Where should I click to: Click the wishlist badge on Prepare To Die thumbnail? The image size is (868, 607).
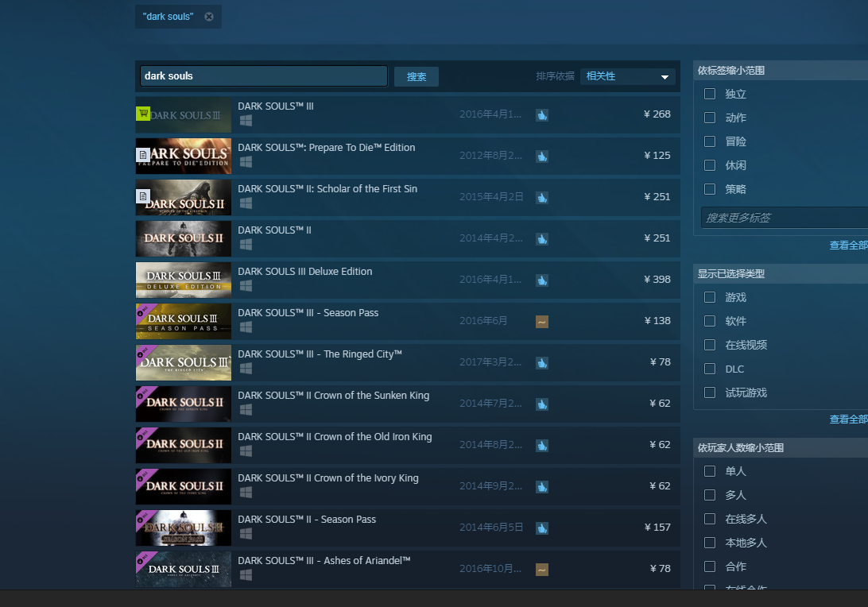[x=143, y=154]
